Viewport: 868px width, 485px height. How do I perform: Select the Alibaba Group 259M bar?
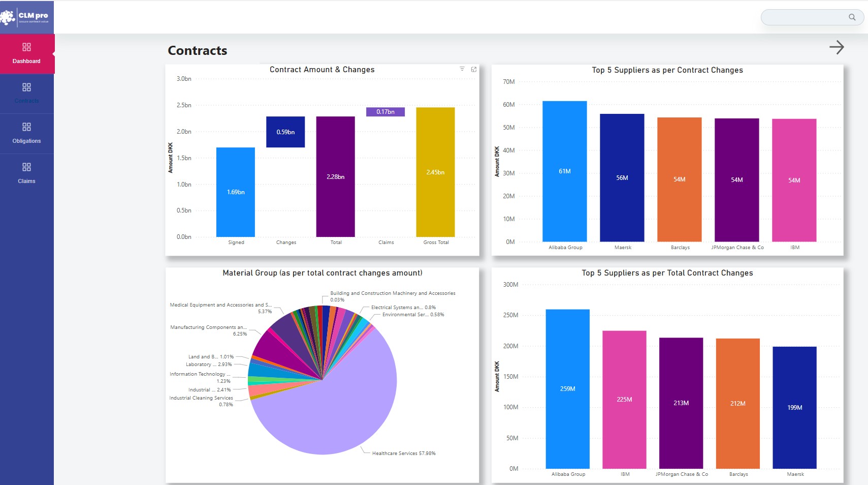pos(568,389)
